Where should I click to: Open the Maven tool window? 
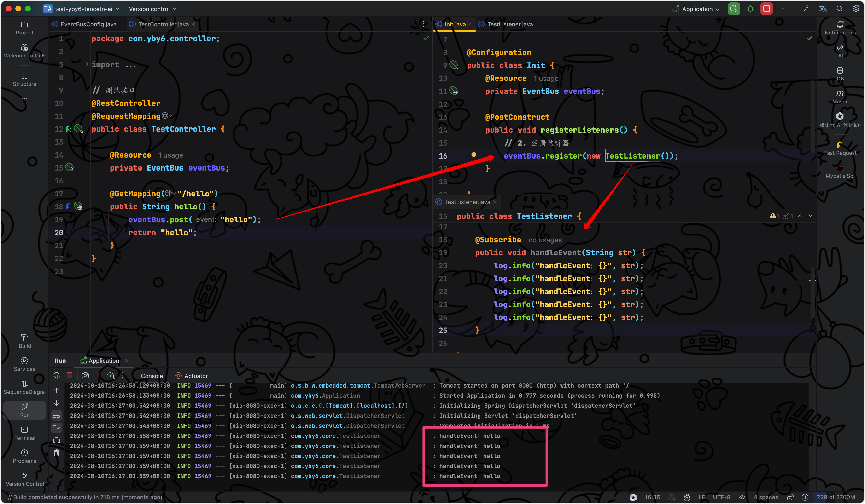[840, 97]
